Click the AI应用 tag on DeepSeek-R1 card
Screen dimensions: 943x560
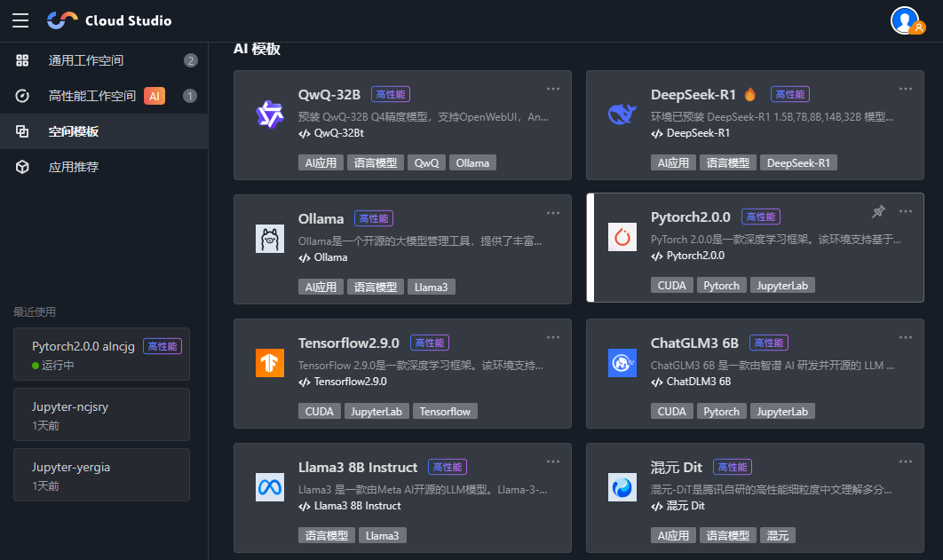tap(673, 162)
